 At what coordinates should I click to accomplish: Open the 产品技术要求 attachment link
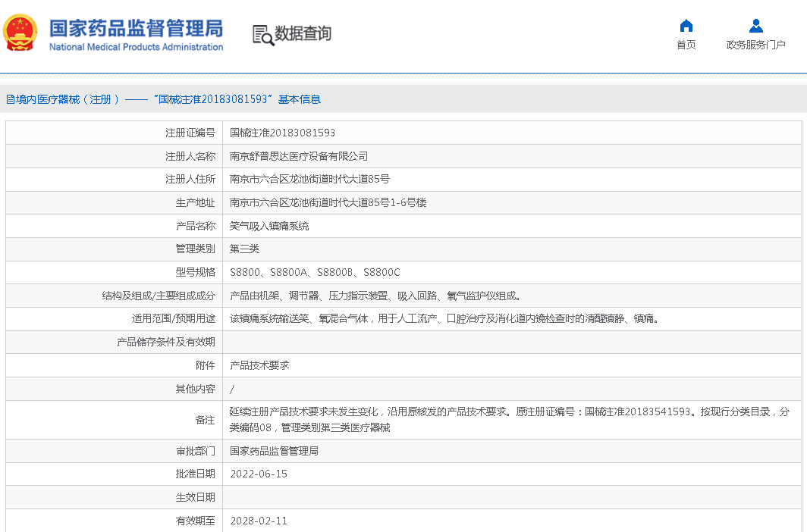[259, 365]
